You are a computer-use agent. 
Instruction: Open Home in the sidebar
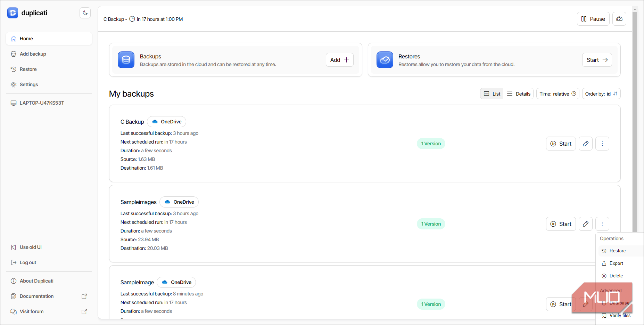[x=49, y=39]
